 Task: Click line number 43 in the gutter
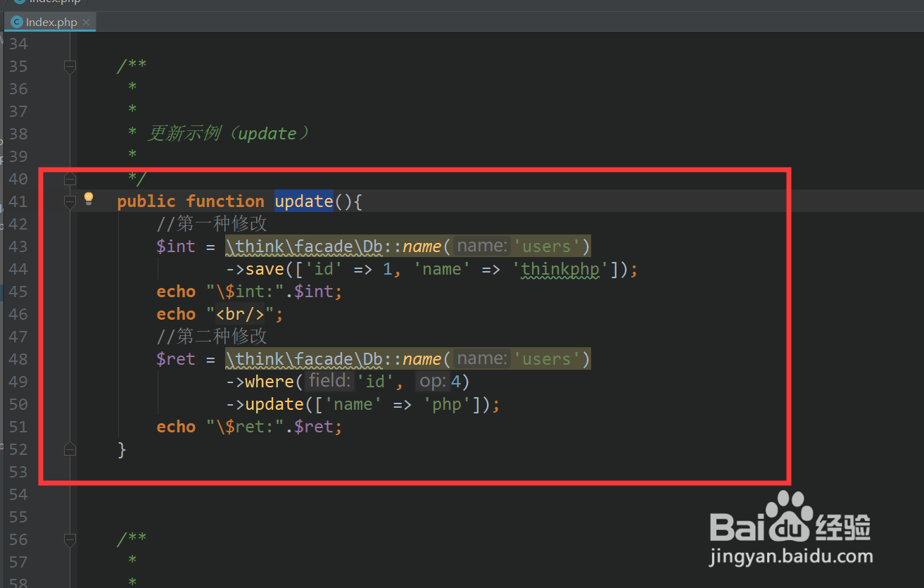coord(18,246)
